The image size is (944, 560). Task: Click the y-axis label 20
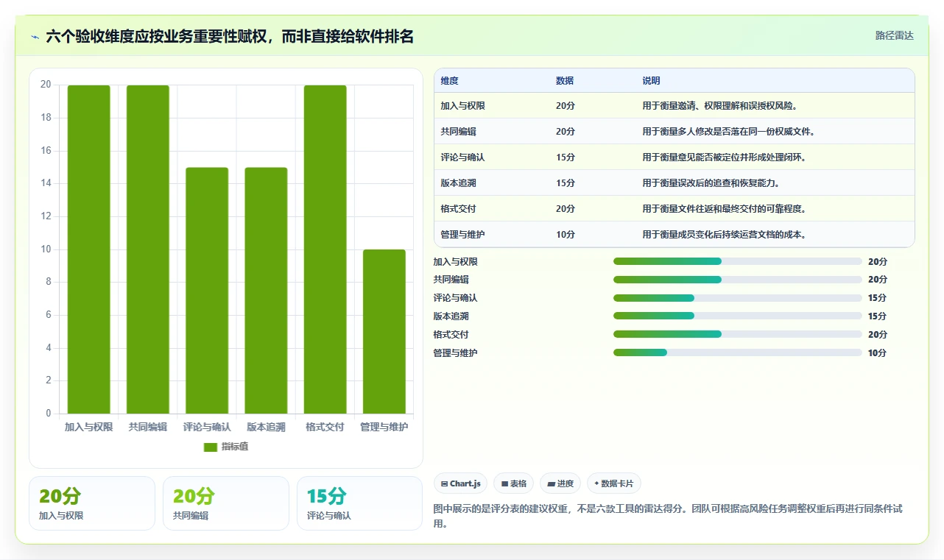point(46,85)
